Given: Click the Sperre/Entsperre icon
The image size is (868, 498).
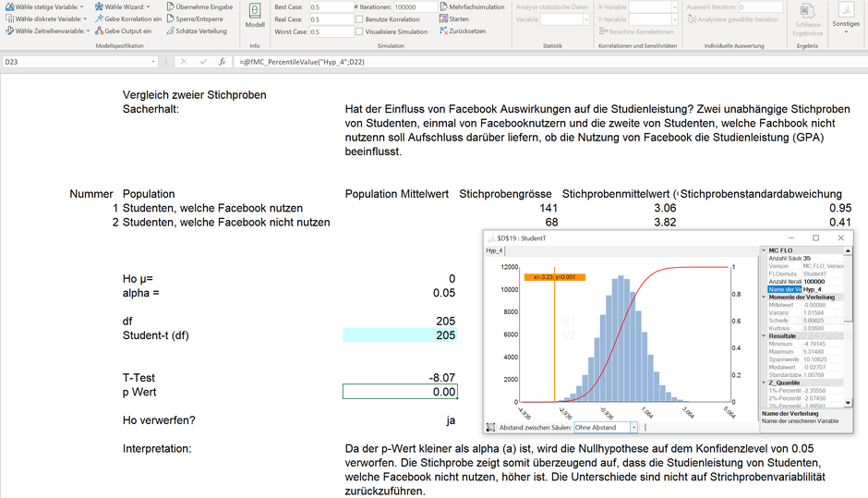Looking at the screenshot, I should coord(170,18).
